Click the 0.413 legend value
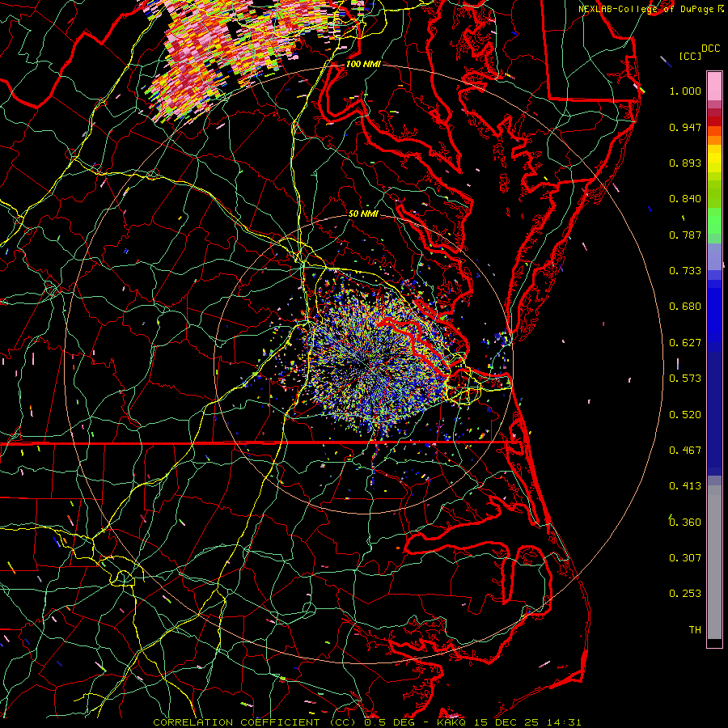Viewport: 728px width, 728px height. click(685, 486)
